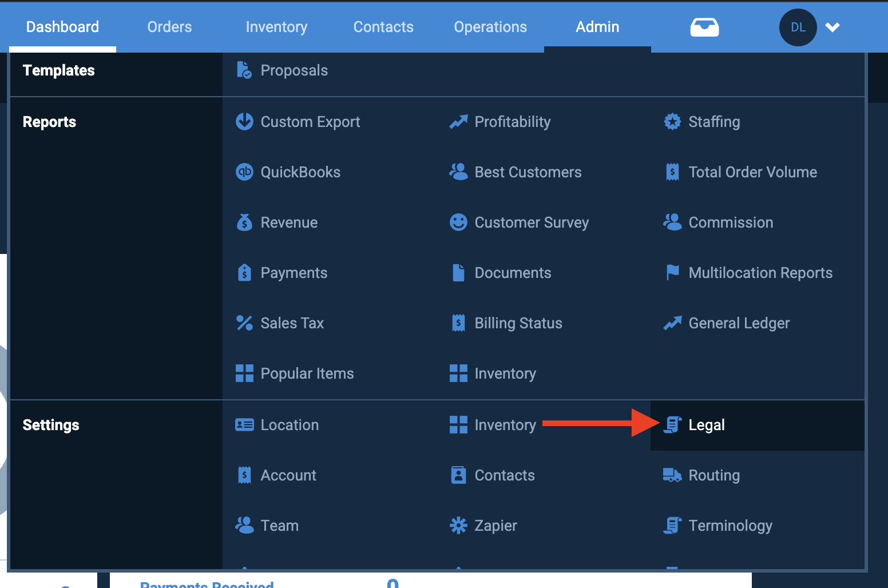Click the Multilocation Reports flag icon

[672, 272]
